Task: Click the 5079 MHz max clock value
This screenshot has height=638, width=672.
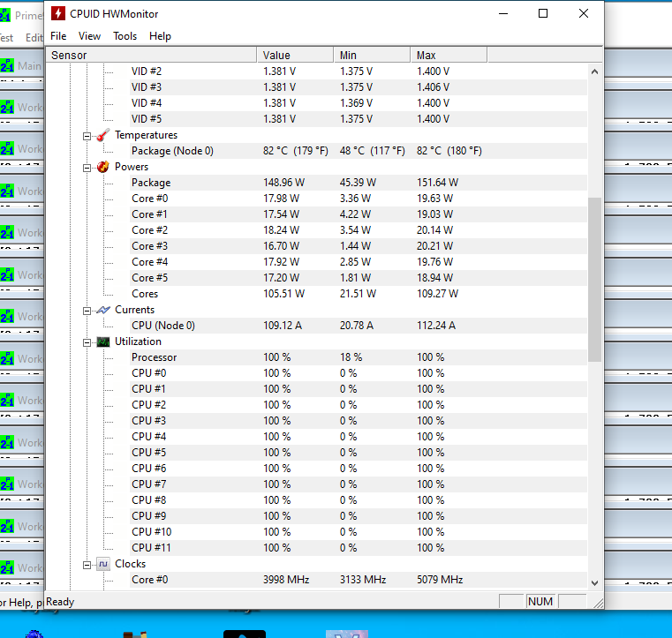Action: point(440,580)
